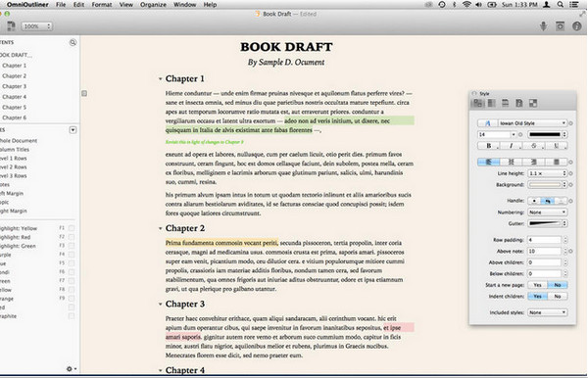Image resolution: width=588 pixels, height=378 pixels.
Task: Toggle bold in Style inspector
Action: [x=489, y=146]
